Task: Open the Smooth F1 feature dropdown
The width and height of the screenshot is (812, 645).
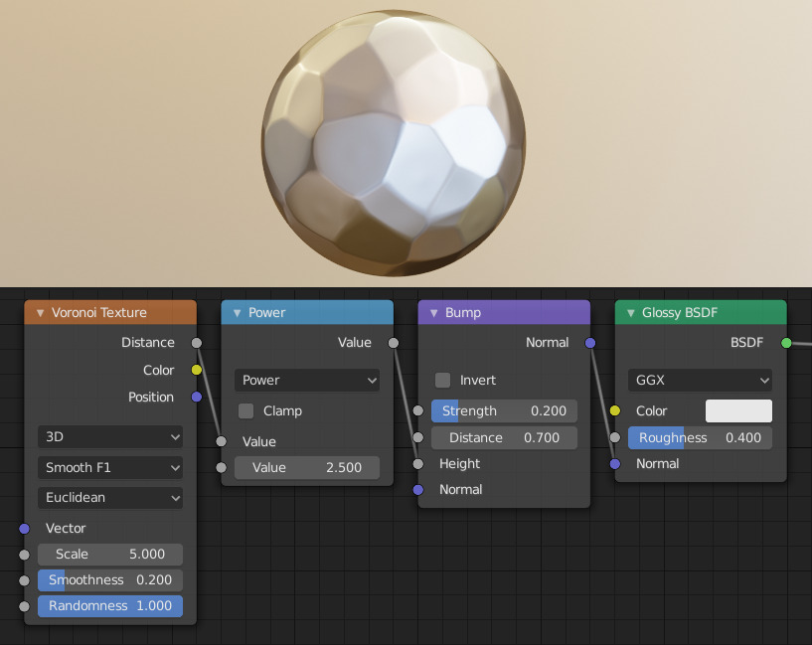Action: (x=109, y=467)
